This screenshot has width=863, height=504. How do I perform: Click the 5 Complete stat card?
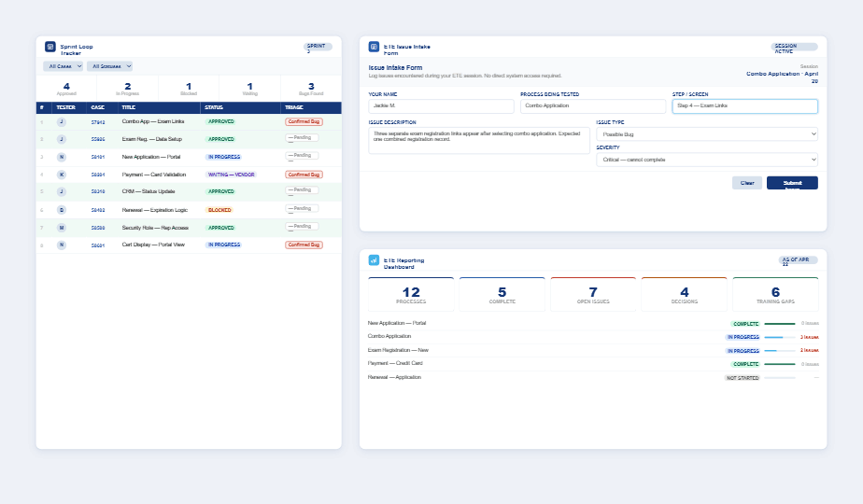point(502,294)
